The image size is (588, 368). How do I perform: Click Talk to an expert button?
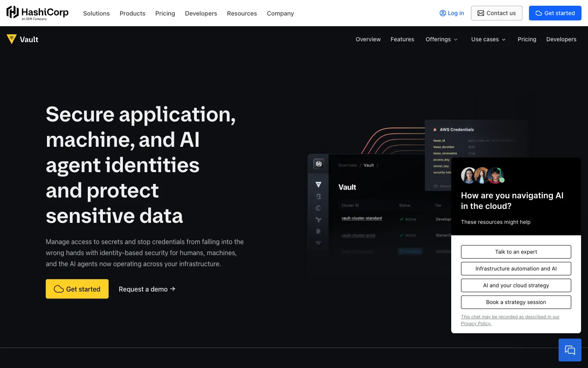(516, 252)
